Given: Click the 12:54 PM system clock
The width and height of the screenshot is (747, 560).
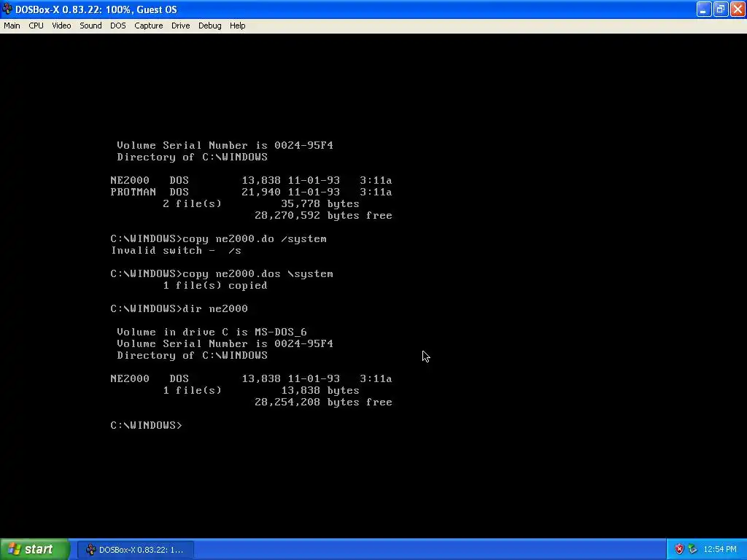Looking at the screenshot, I should point(720,550).
